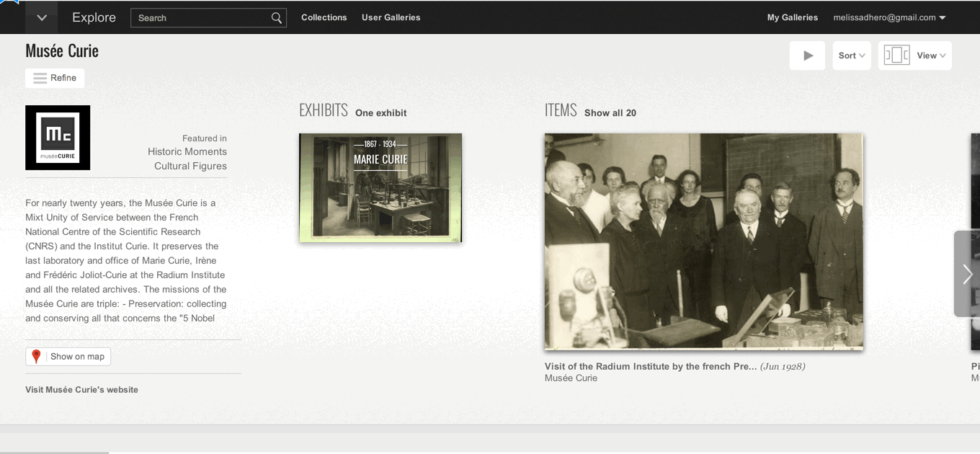This screenshot has height=454, width=980.
Task: Open the melissadhero@gmail.com account dropdown
Action: tap(889, 17)
